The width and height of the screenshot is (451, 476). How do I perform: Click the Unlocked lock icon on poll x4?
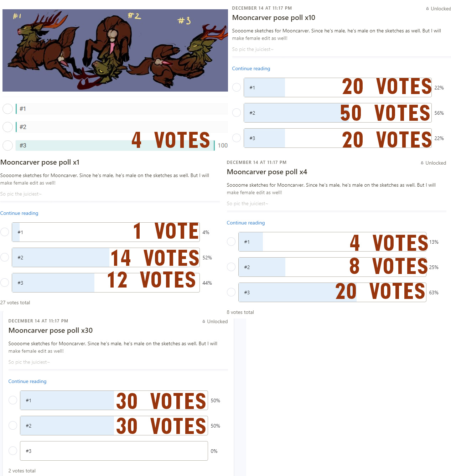pos(422,163)
